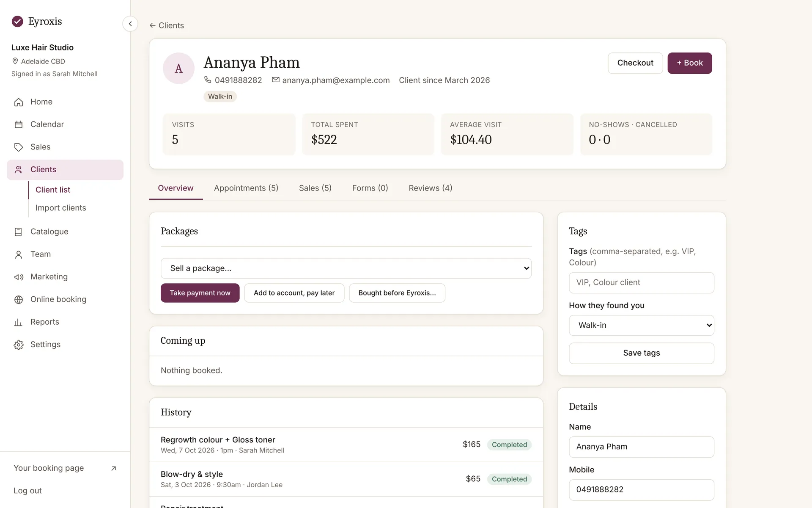
Task: Open the Reviews (4) tab
Action: tap(431, 188)
